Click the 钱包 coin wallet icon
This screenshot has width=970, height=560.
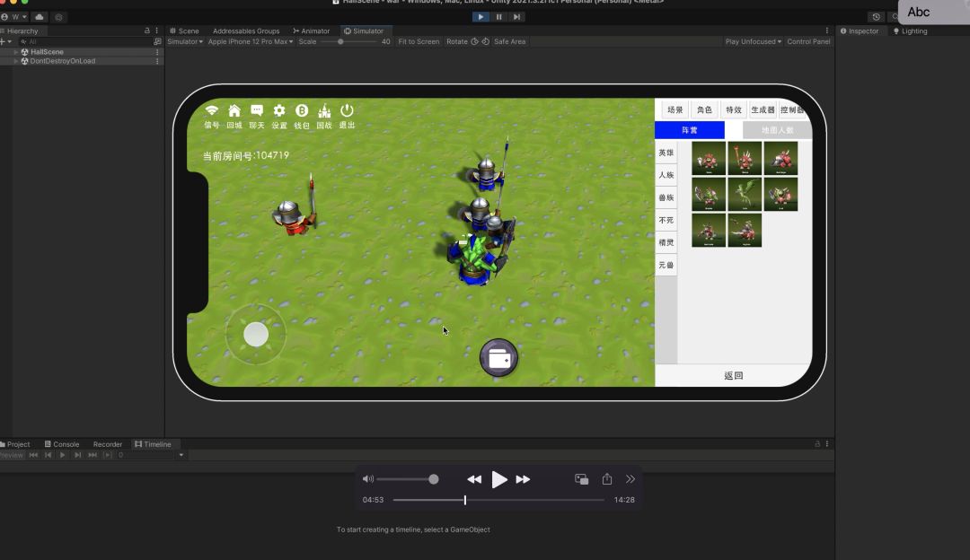click(302, 111)
